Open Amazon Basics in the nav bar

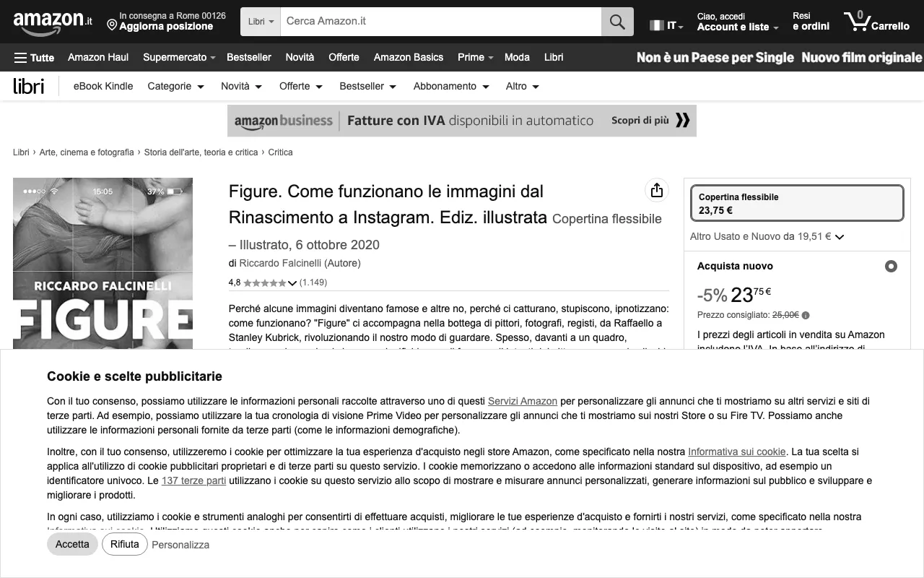pos(409,57)
